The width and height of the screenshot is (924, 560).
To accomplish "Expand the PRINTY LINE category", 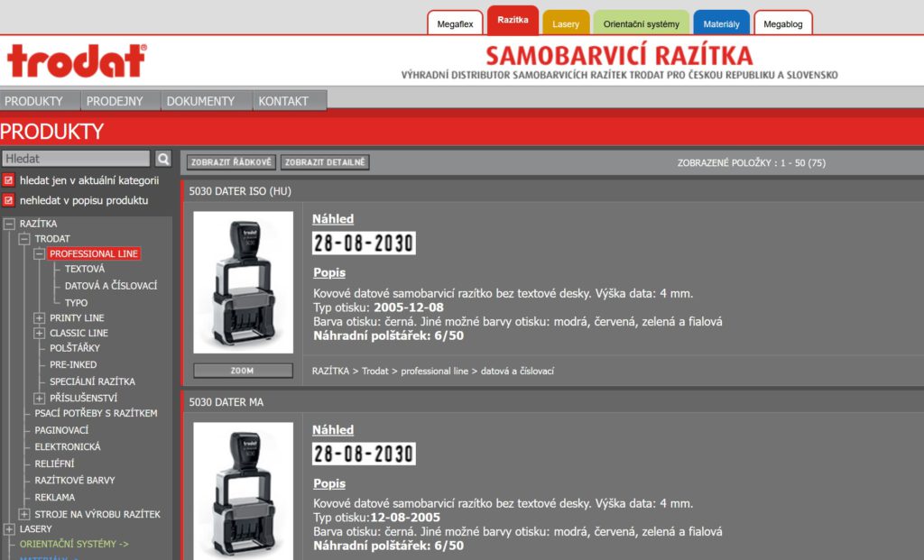I will [x=39, y=317].
